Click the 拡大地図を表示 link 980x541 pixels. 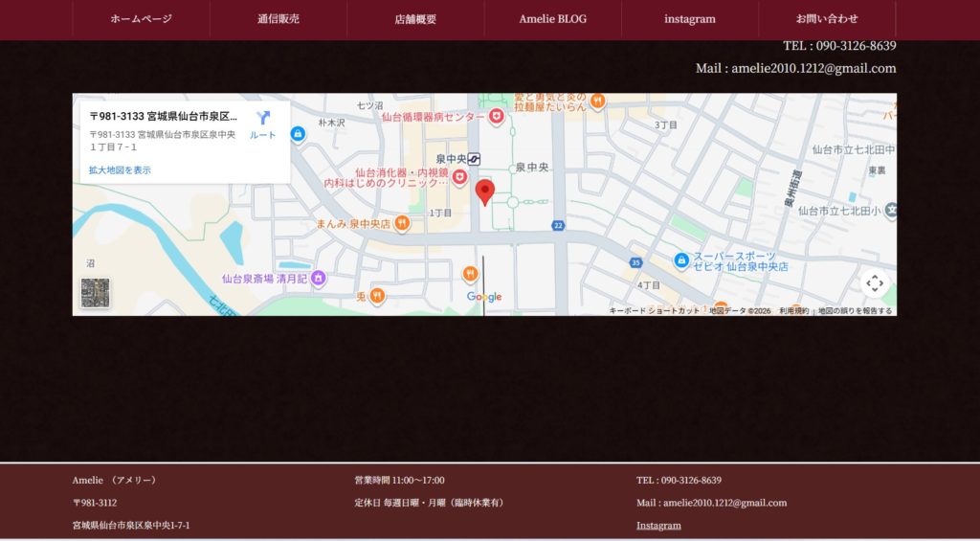click(120, 170)
